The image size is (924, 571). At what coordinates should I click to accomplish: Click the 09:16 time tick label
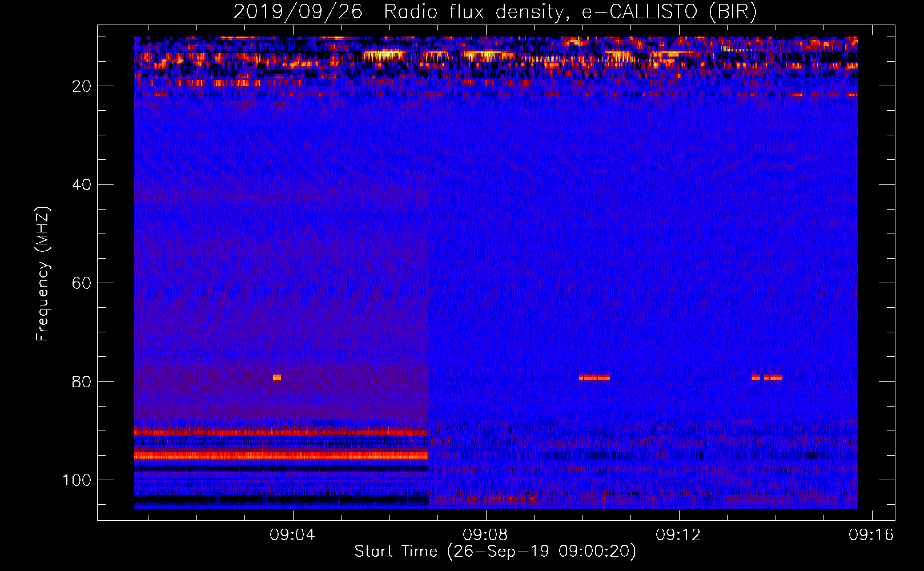871,535
